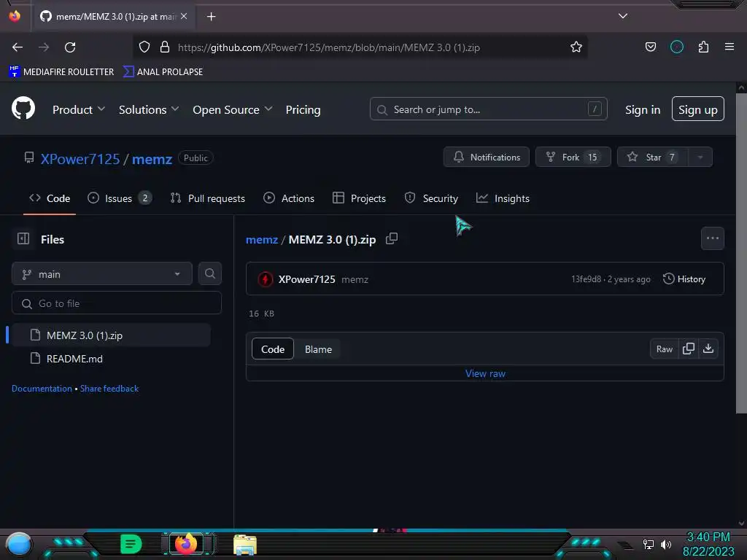Open the MEDIAFIRE ROULETTER bookmark
Screen dimensions: 747x560
61,72
